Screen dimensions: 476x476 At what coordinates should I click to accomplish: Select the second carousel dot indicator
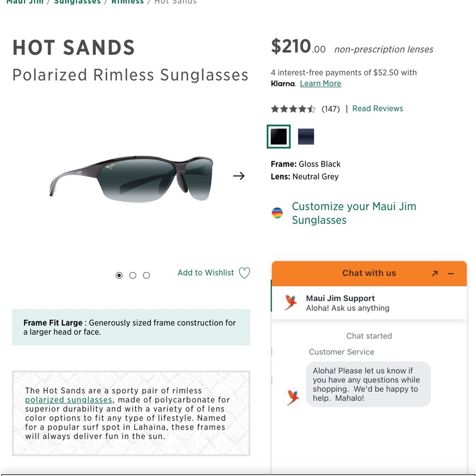pyautogui.click(x=133, y=275)
